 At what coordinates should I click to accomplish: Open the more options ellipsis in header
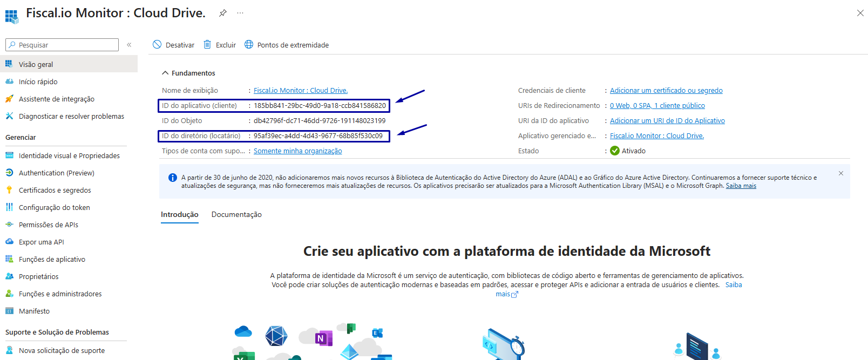coord(240,13)
